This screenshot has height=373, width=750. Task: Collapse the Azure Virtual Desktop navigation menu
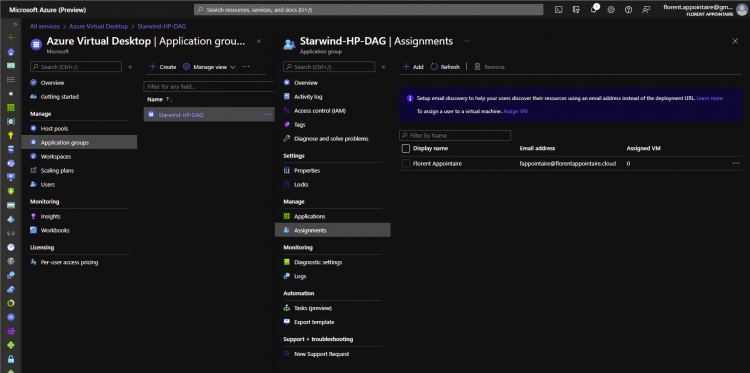(130, 67)
